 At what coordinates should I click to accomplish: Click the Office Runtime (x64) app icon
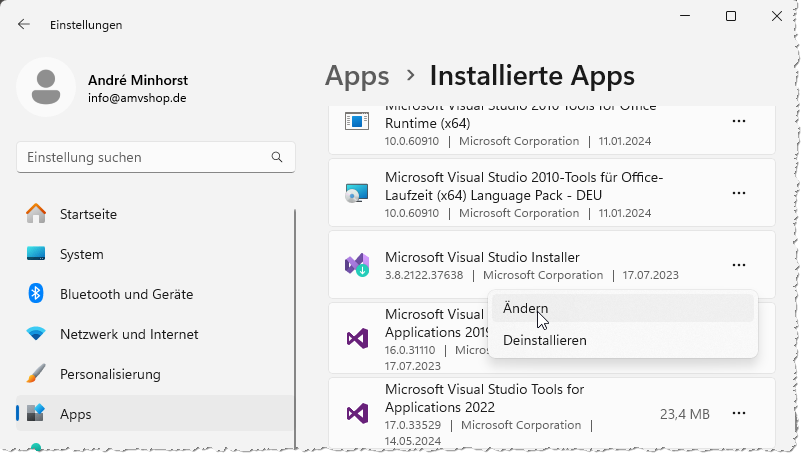point(357,122)
